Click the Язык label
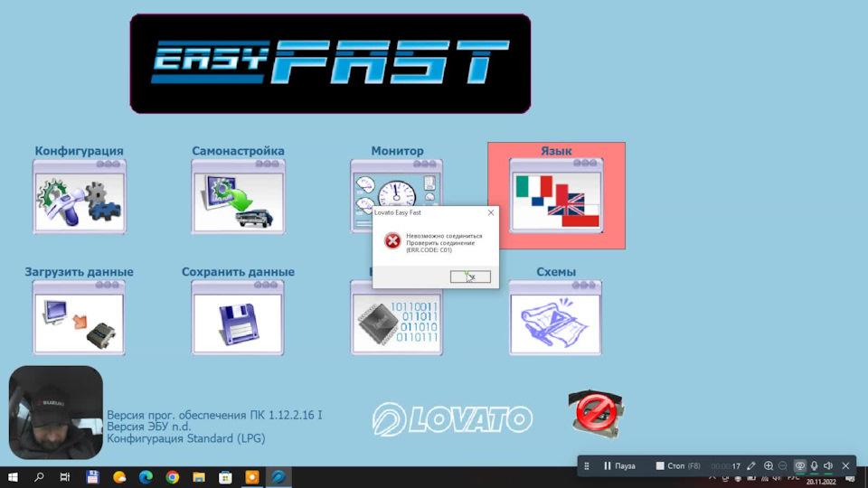The image size is (868, 488). point(556,151)
